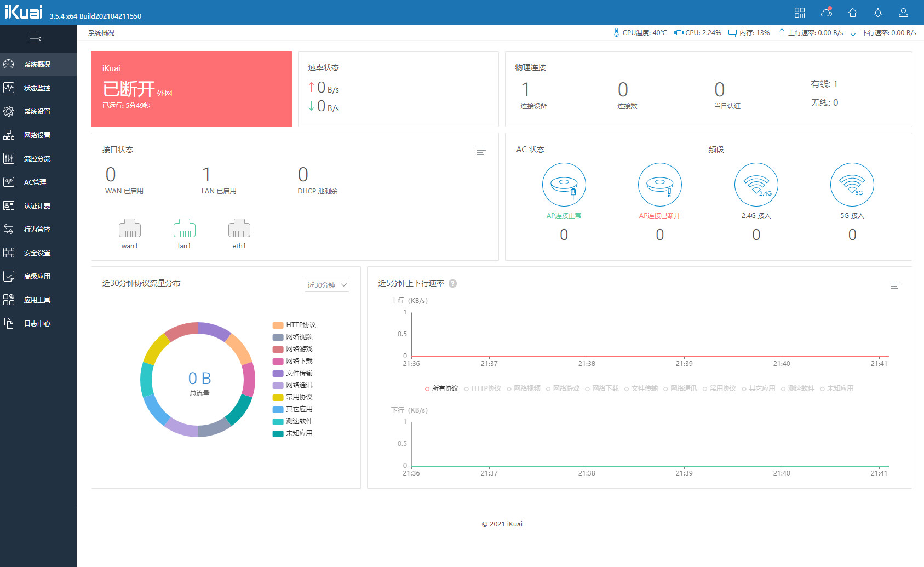924x567 pixels.
Task: Click the 认证计费 sidebar icon
Action: (x=9, y=205)
